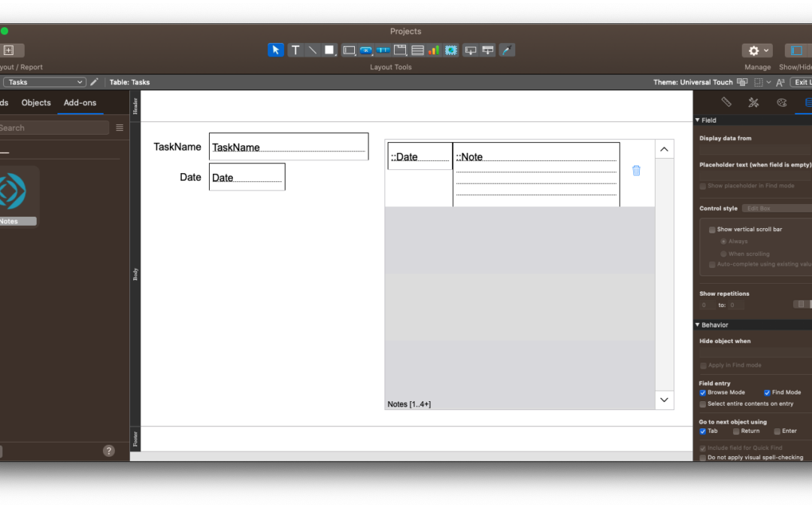The width and height of the screenshot is (812, 508).
Task: Select the Button tool
Action: point(366,50)
